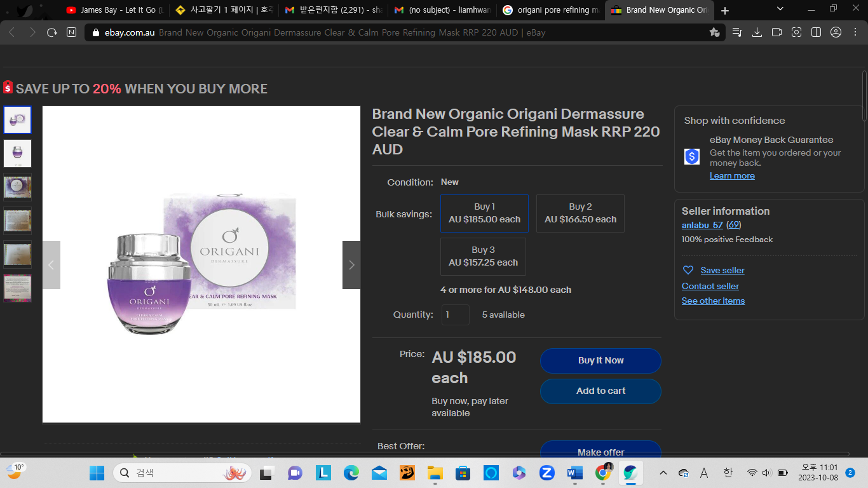Open Microsoft Word from taskbar
Screen dimensions: 868x488
click(x=575, y=473)
